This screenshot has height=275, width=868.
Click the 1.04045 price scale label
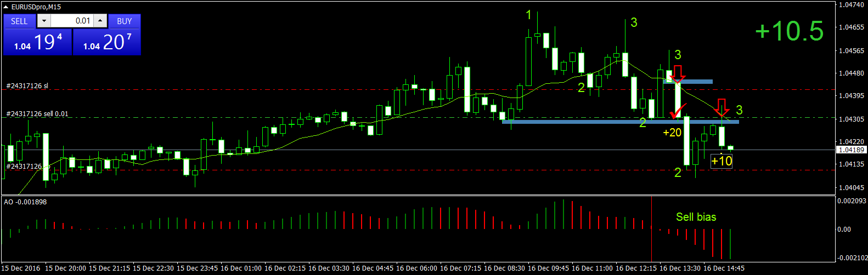852,187
